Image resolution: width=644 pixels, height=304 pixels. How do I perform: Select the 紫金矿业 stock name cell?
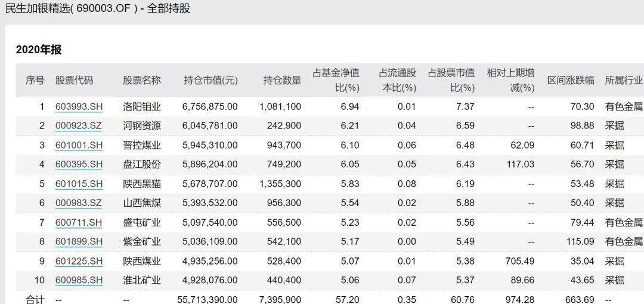tap(142, 242)
